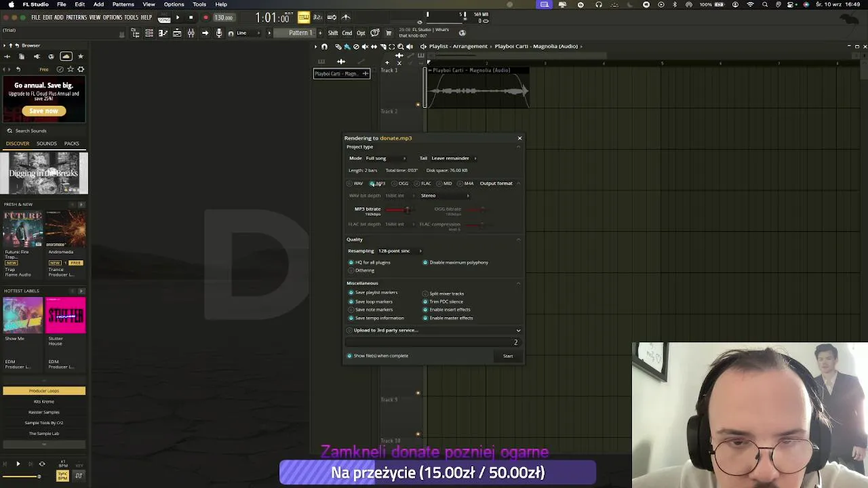The width and height of the screenshot is (868, 488).
Task: Open TOOLS menu in FL toolbar
Action: 131,18
